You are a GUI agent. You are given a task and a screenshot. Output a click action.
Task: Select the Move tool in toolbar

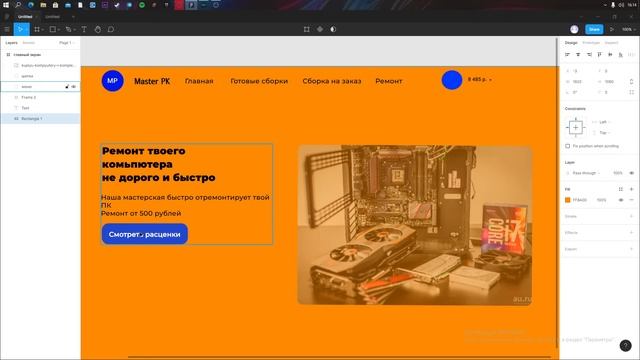[x=20, y=29]
